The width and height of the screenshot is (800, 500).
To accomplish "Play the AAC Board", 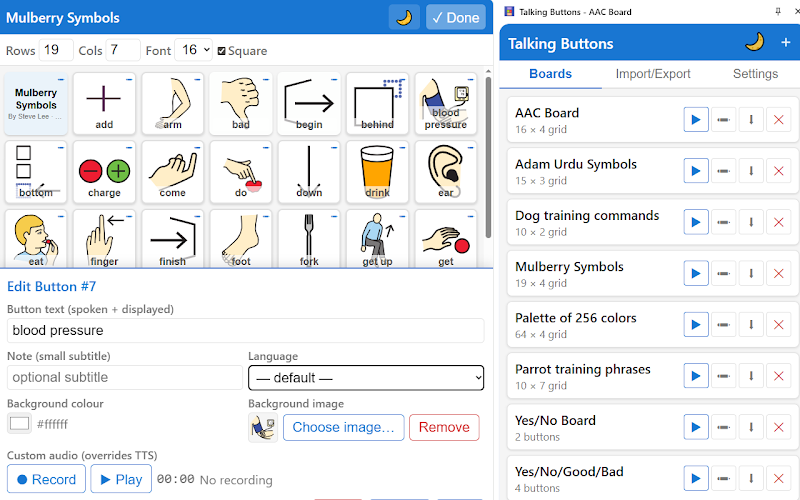I will pyautogui.click(x=696, y=120).
